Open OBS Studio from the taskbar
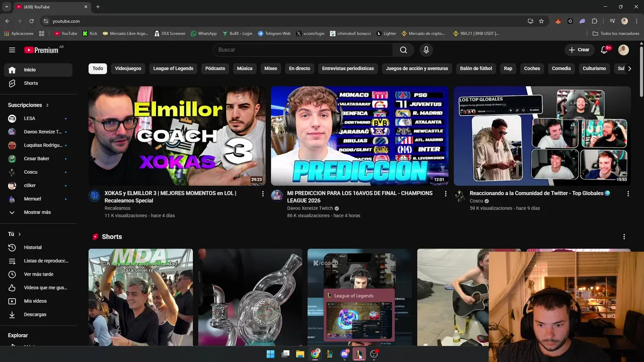This screenshot has width=644, height=362. pos(374,354)
